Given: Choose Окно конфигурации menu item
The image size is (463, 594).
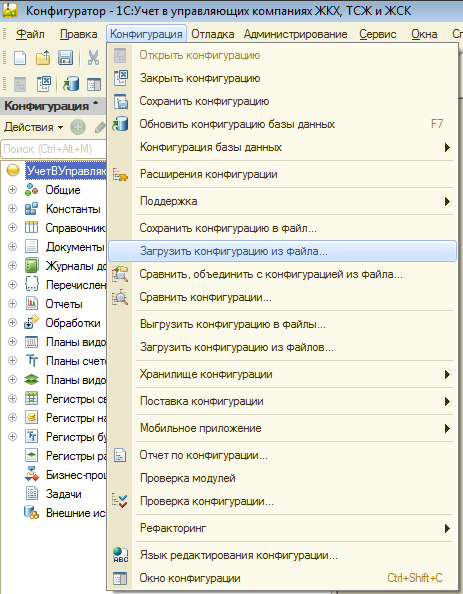Looking at the screenshot, I should (x=282, y=578).
